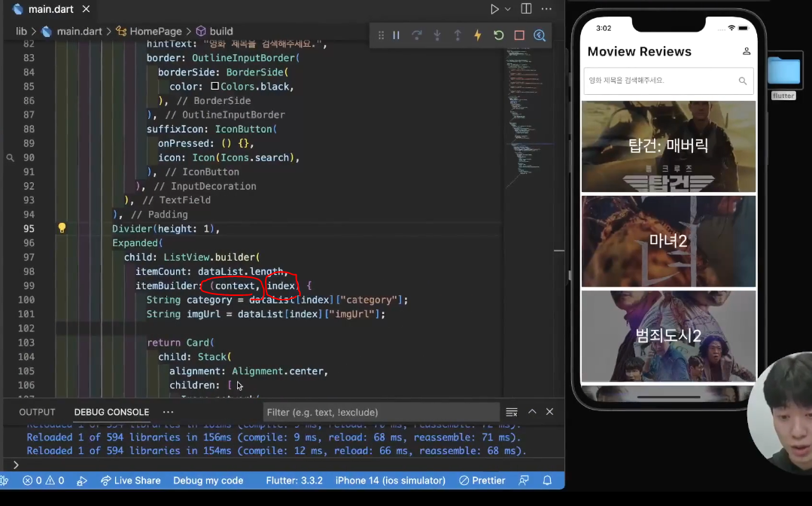The image size is (812, 506).
Task: Open the feedback icon in status bar
Action: [524, 480]
